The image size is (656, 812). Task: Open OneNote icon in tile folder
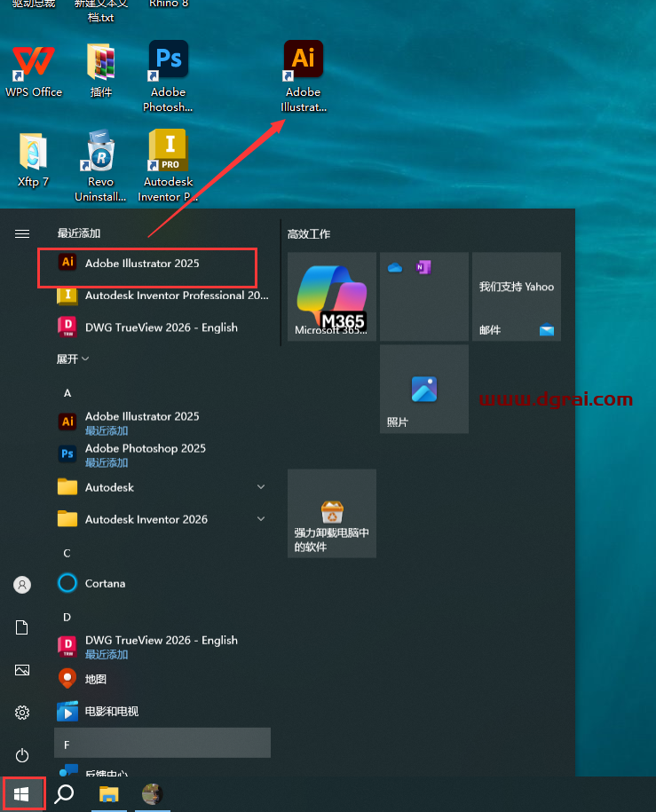[x=423, y=267]
